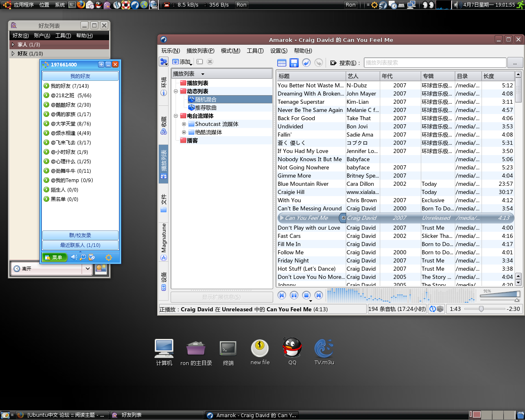
Task: Select the 播客 podcast tree item
Action: [x=192, y=140]
